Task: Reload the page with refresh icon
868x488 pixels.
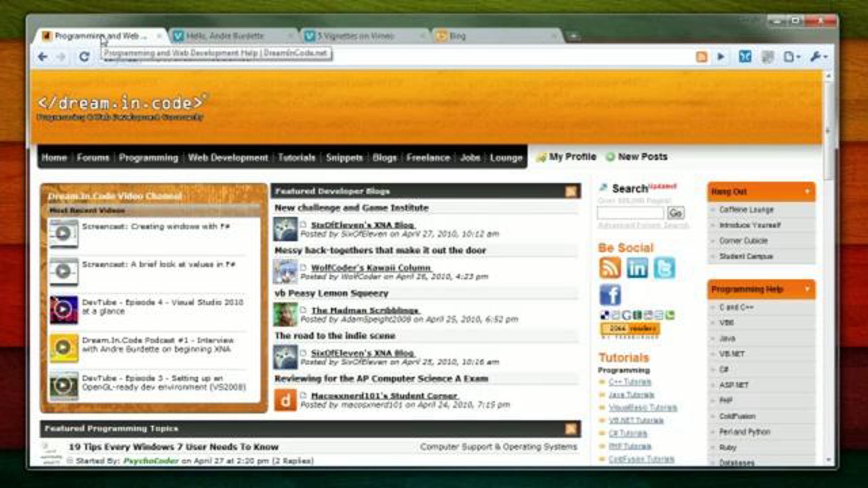Action: click(x=84, y=57)
